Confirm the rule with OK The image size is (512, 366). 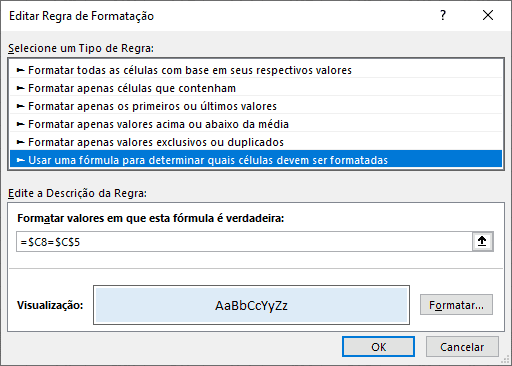[378, 347]
